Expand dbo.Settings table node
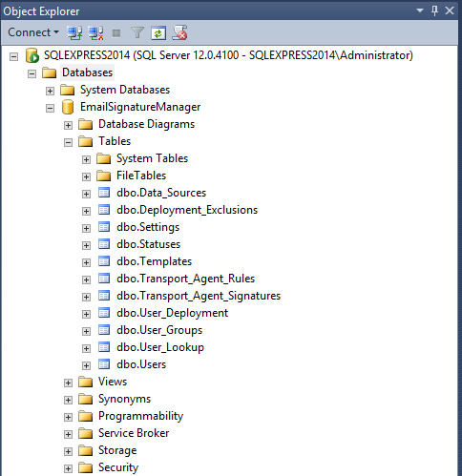462x476 pixels. [86, 229]
